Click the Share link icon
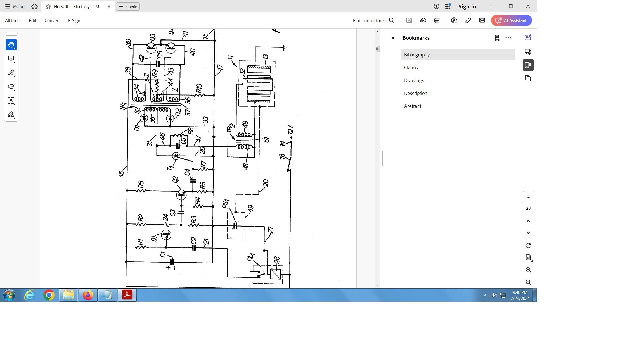The width and height of the screenshot is (644, 362). pos(468,20)
